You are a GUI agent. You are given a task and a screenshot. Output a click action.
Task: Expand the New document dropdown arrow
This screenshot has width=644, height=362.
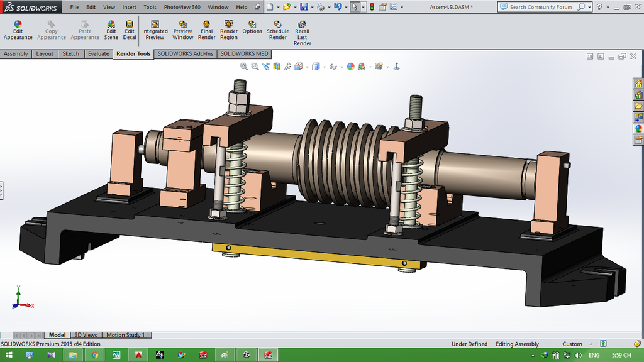[x=278, y=7]
